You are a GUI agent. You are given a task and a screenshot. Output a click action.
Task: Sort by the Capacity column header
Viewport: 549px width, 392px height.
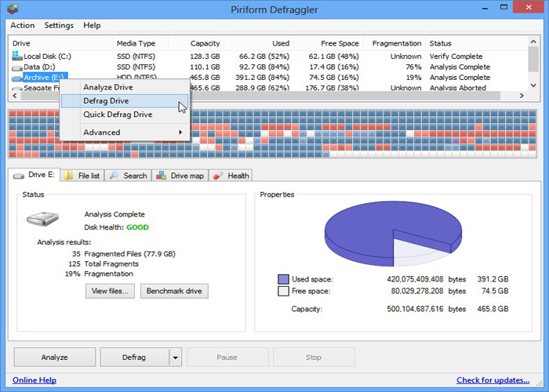(x=196, y=43)
